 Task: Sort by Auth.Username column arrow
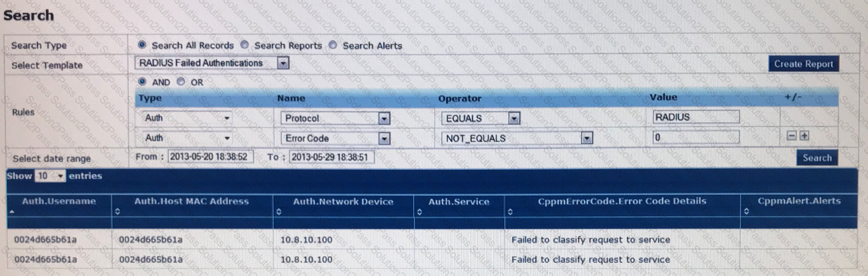pyautogui.click(x=12, y=211)
